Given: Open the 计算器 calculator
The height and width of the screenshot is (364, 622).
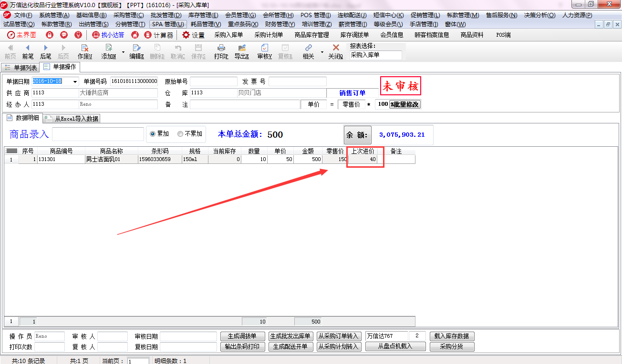Looking at the screenshot, I should coord(159,35).
